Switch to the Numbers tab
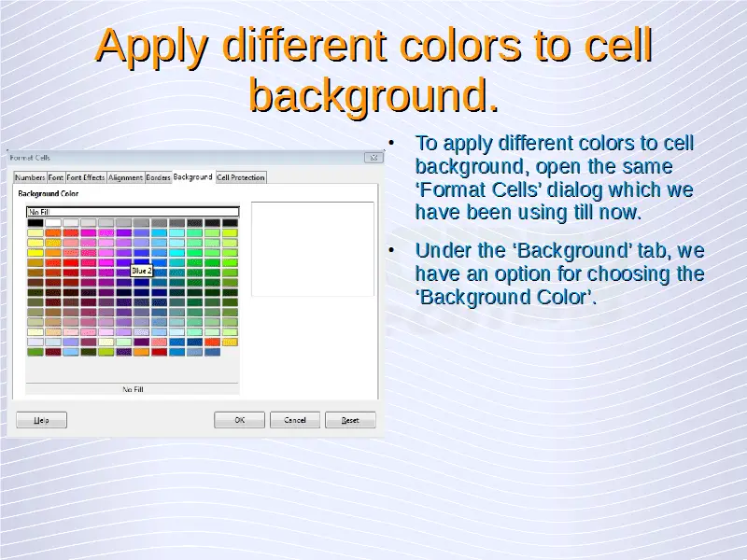Viewport: 747px width, 560px height. pyautogui.click(x=29, y=177)
